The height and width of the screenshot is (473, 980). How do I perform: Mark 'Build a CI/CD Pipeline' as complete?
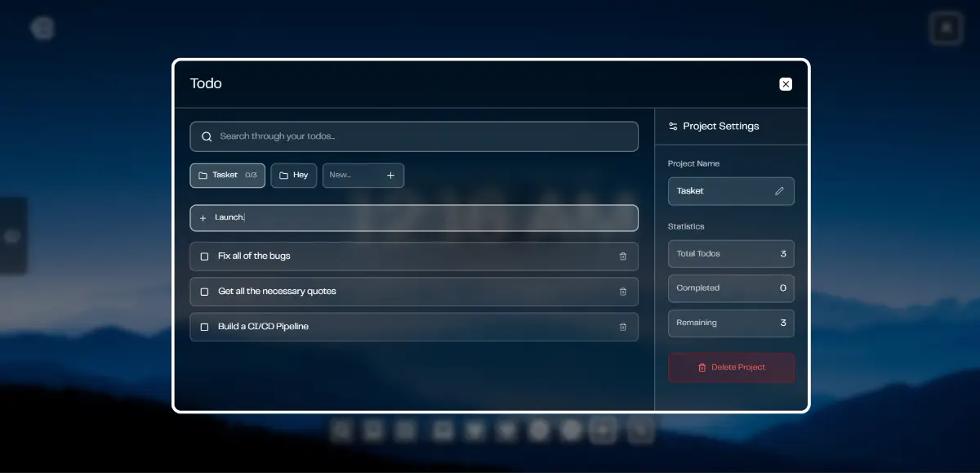coord(204,327)
